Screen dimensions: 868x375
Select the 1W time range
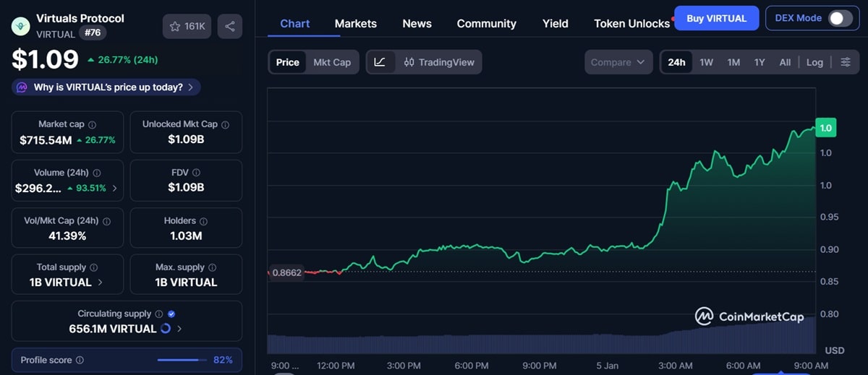[707, 62]
